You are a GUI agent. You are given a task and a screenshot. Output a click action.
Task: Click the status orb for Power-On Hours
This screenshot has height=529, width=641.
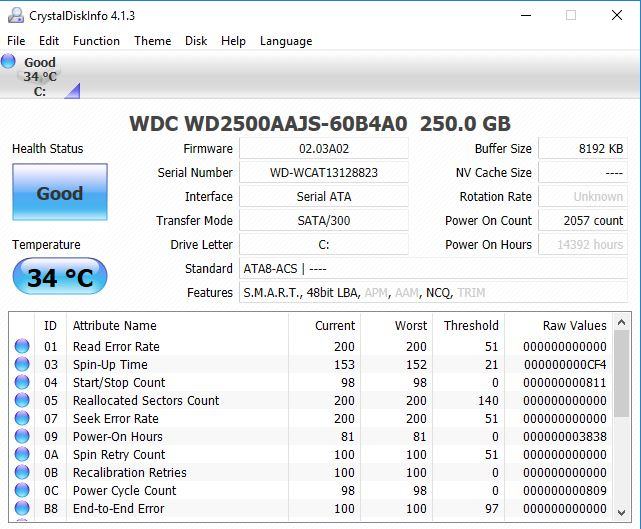pos(22,436)
